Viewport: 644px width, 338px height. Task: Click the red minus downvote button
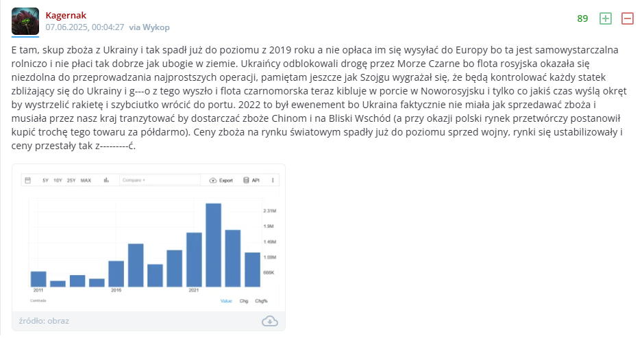click(627, 18)
